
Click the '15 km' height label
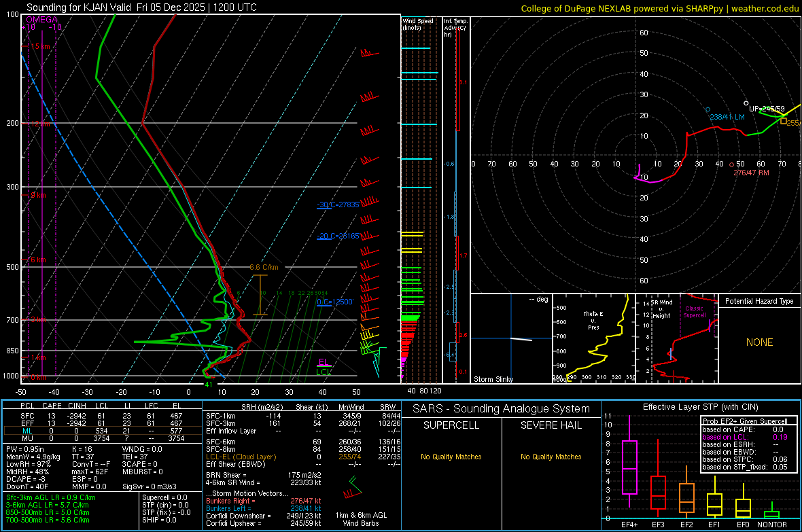coord(40,46)
